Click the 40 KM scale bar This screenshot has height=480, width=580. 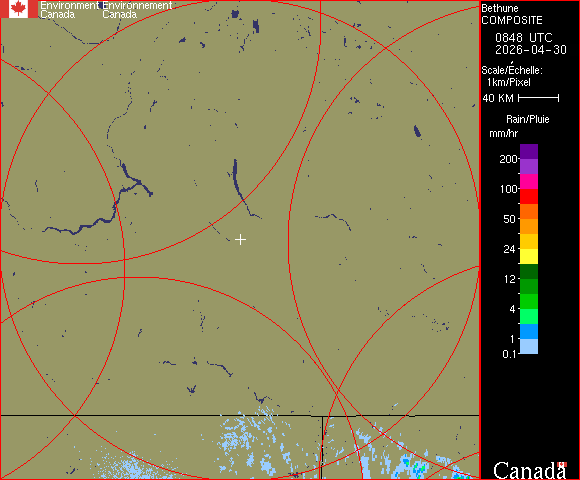point(539,98)
